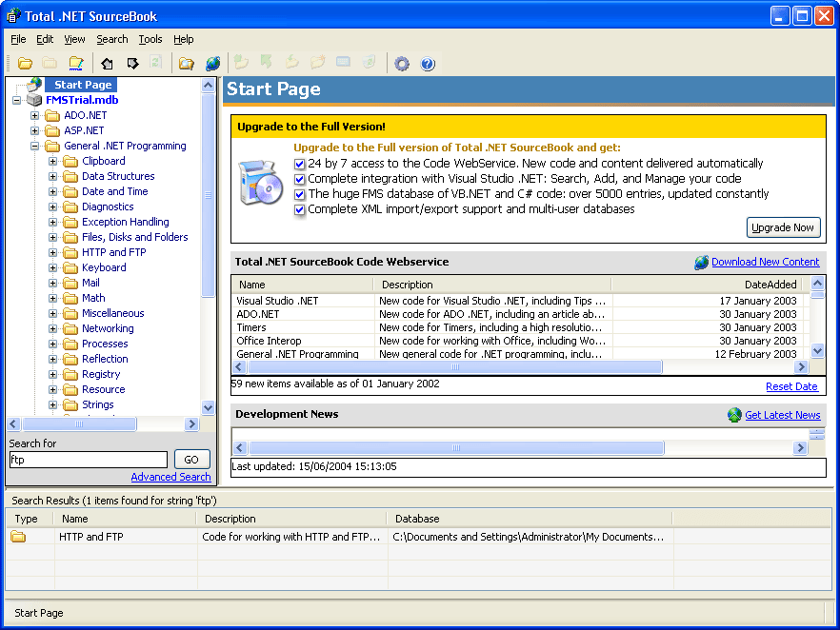Click the folder icon in search results row

click(18, 537)
